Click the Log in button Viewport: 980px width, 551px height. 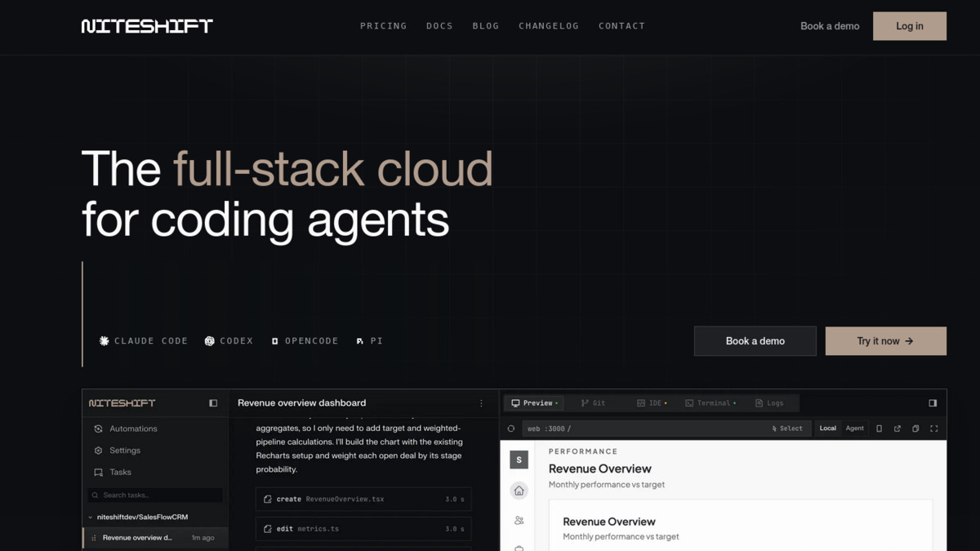click(x=910, y=26)
